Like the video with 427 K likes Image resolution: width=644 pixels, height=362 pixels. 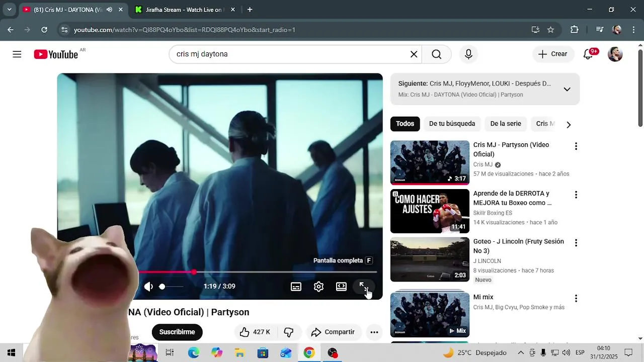coord(255,332)
